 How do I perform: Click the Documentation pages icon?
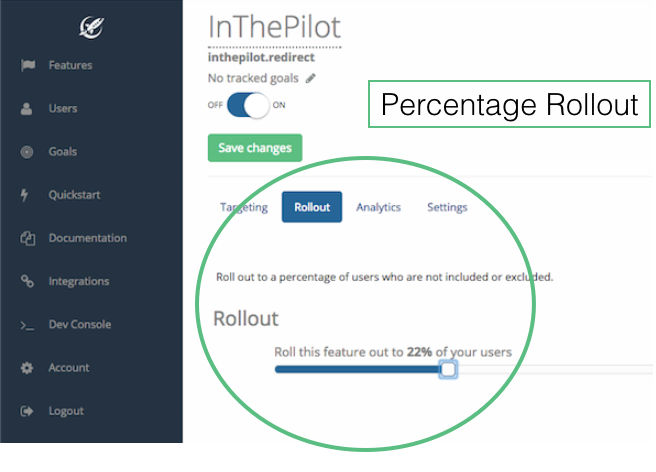tap(27, 238)
